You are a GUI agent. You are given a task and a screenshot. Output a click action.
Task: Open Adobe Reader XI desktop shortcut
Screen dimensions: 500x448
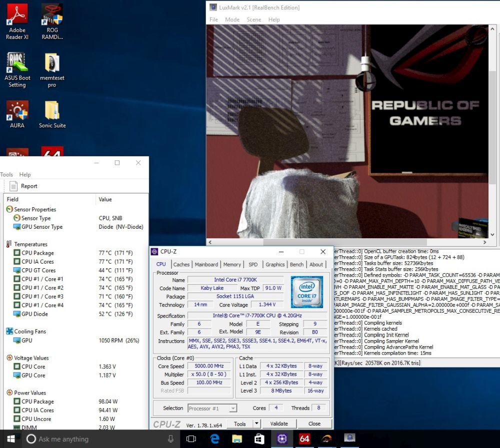click(x=17, y=21)
